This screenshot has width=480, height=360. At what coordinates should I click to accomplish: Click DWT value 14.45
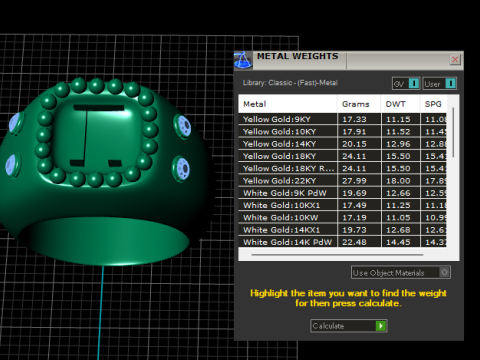coord(398,242)
